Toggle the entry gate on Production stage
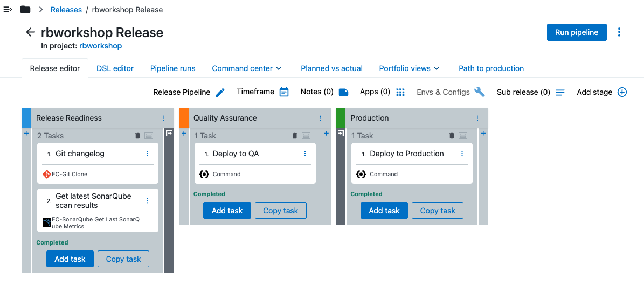Image resolution: width=644 pixels, height=293 pixels. coord(341,133)
